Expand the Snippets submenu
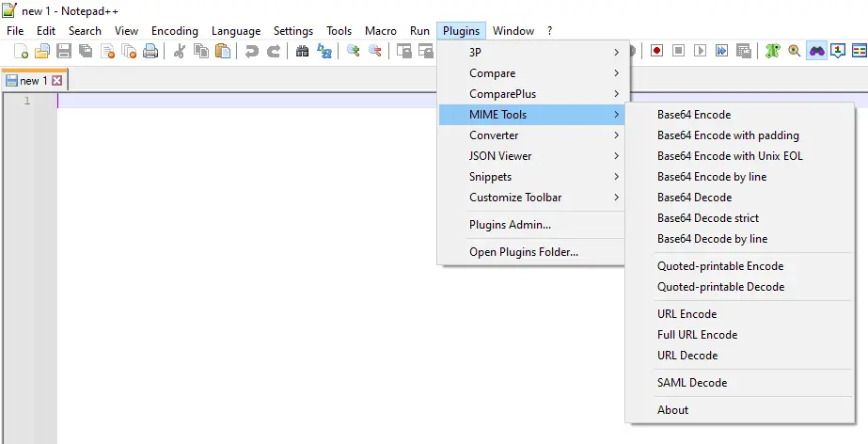Image resolution: width=868 pixels, height=444 pixels. (533, 177)
